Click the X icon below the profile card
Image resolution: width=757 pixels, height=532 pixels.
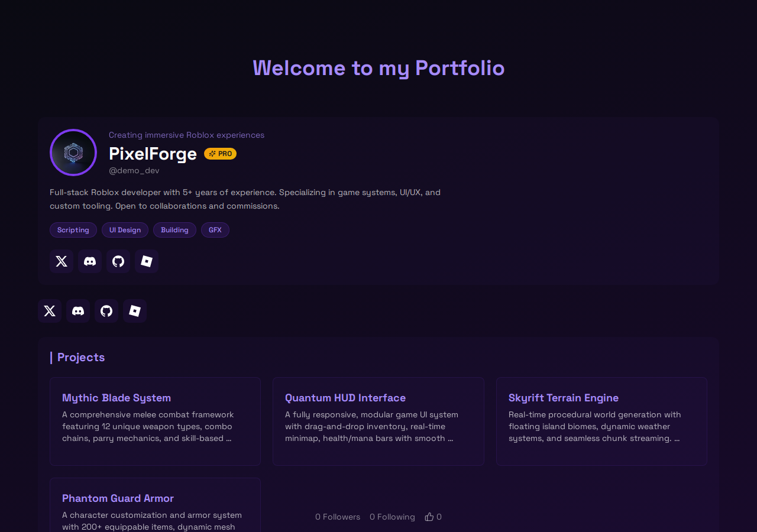[50, 311]
